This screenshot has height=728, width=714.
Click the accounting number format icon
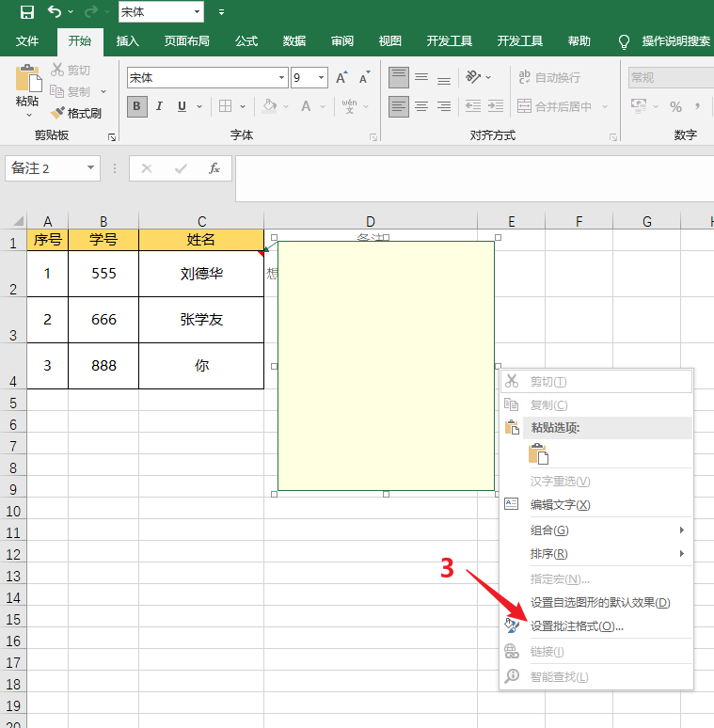pos(639,106)
